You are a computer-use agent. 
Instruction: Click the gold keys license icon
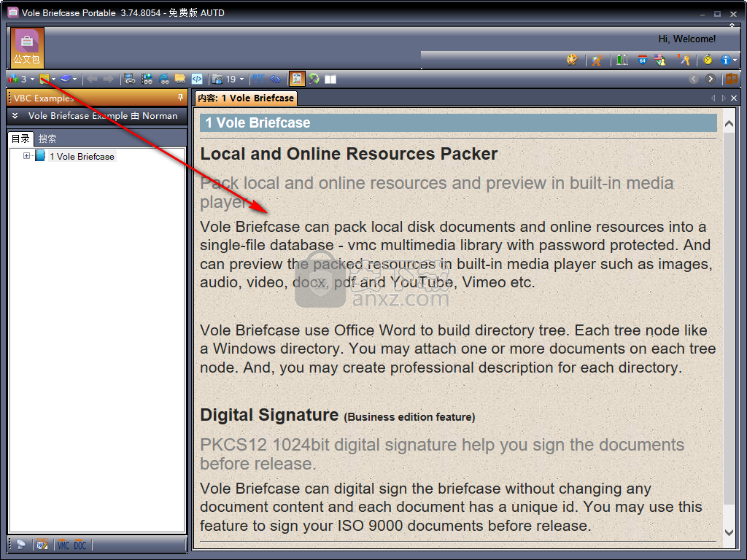684,60
